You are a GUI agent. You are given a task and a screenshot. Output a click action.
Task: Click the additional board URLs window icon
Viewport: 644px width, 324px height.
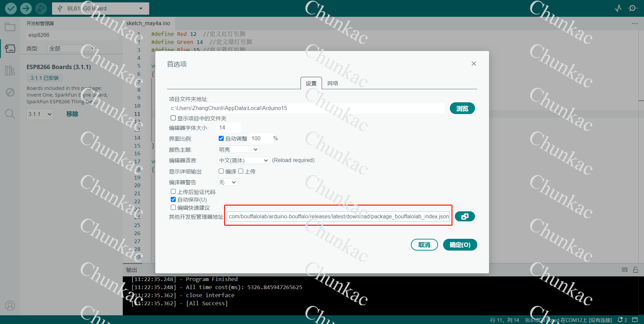[x=465, y=216]
